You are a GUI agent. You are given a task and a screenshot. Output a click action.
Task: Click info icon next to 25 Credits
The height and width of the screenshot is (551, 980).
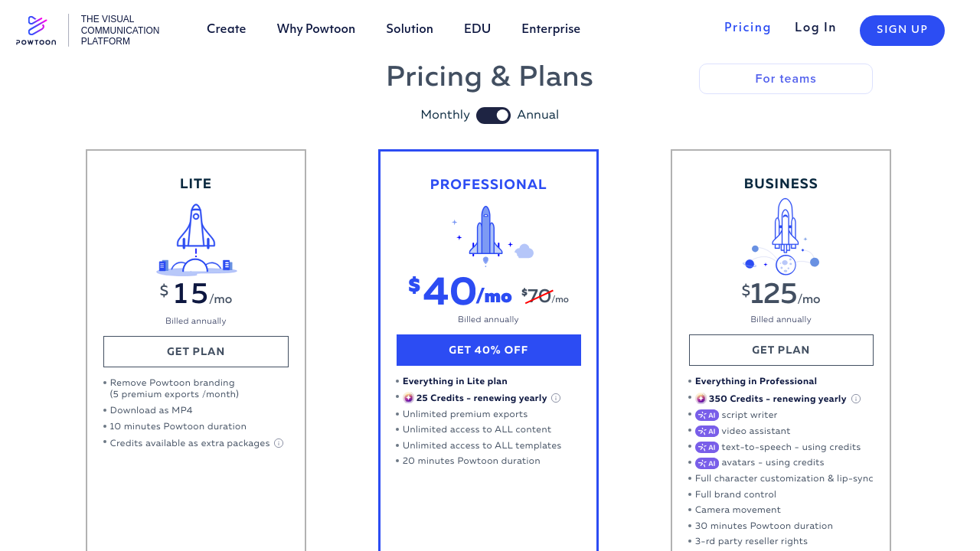(556, 398)
